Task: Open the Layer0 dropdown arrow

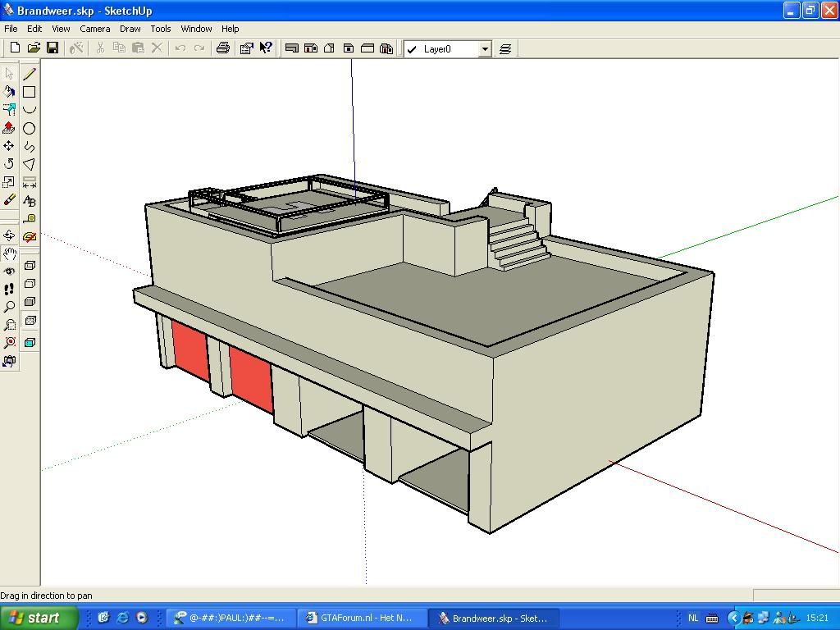Action: coord(485,49)
